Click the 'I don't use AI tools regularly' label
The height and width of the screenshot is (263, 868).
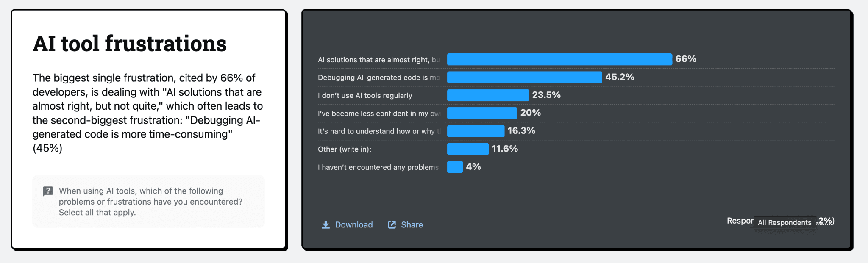coord(365,95)
